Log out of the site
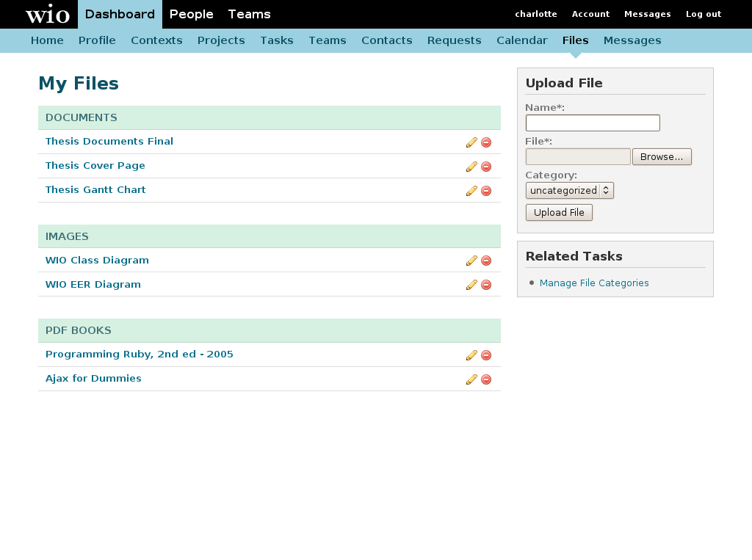Screen dimensions: 752x560 tap(704, 14)
